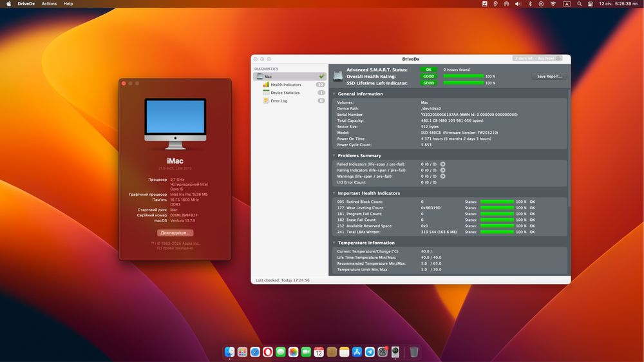Open Health Indicators in the sidebar
The height and width of the screenshot is (362, 644).
coord(286,84)
